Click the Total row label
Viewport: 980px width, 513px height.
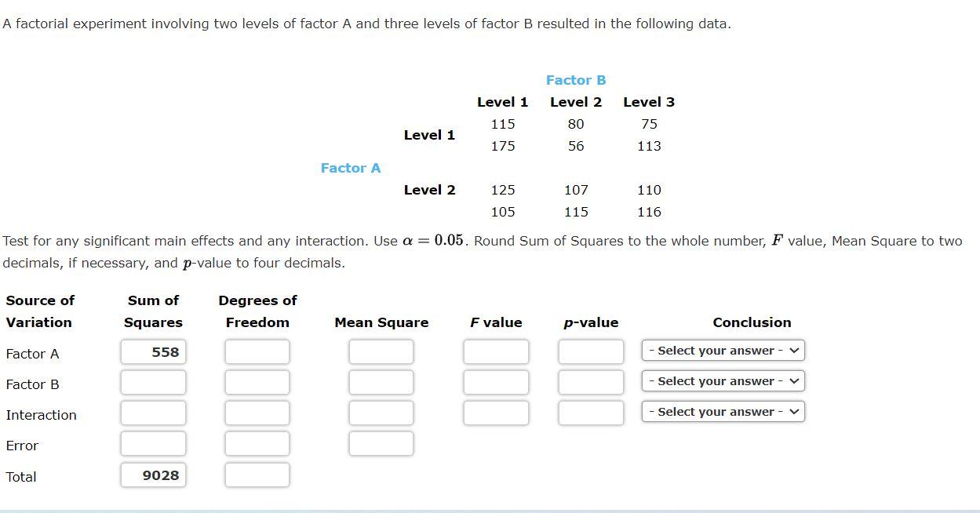pos(21,477)
